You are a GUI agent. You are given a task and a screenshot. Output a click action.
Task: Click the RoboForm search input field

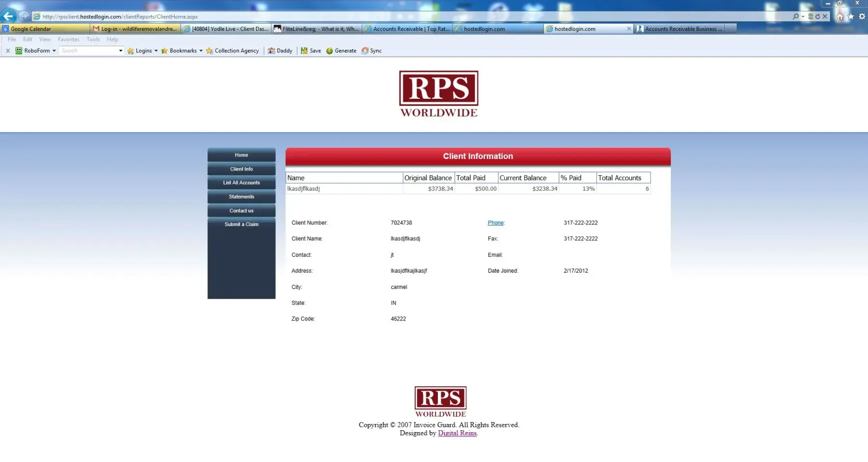coord(88,51)
